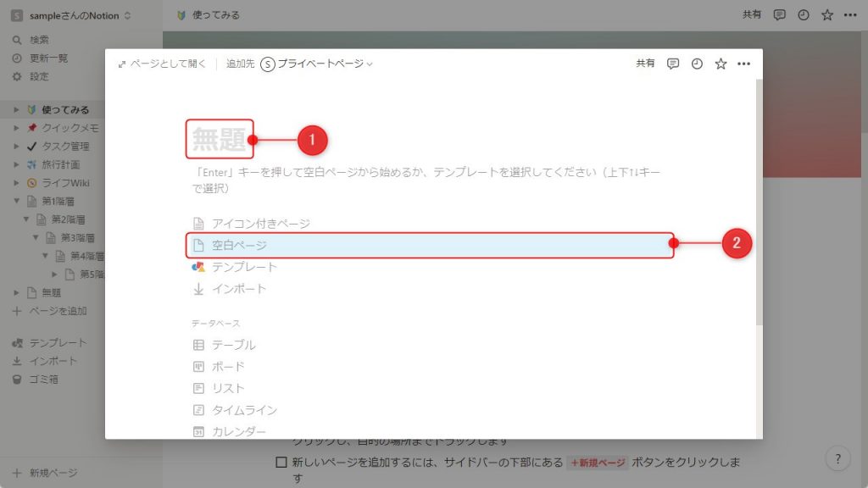Open the modal's three-dot more menu
This screenshot has width=868, height=488.
coord(744,64)
